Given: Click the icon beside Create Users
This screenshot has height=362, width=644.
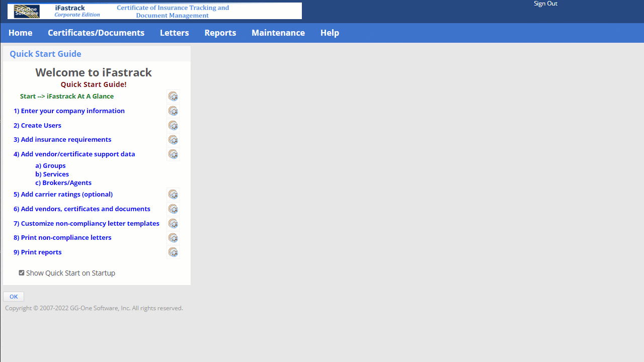Looking at the screenshot, I should (x=173, y=126).
